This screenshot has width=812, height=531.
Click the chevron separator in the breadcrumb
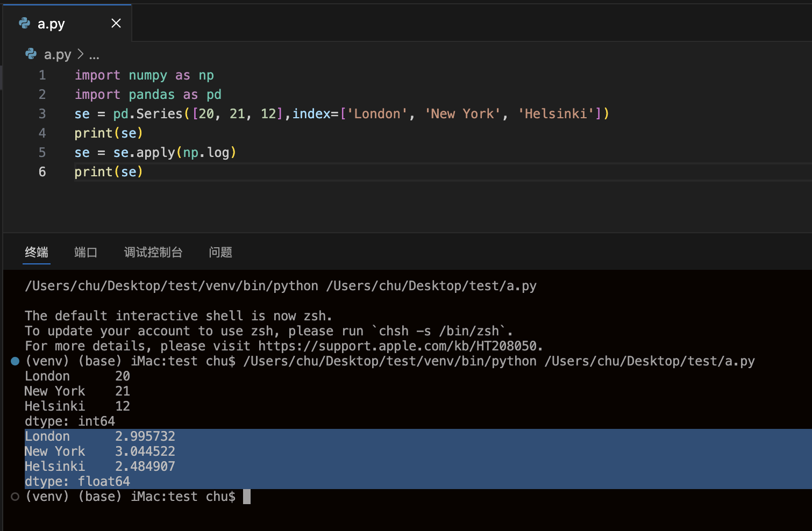pyautogui.click(x=81, y=54)
